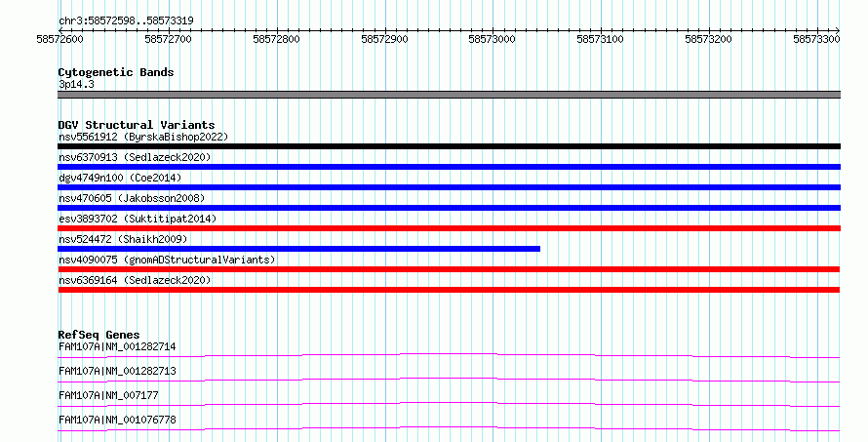868x442 pixels.
Task: Click ruler position 58572700
Action: point(168,39)
